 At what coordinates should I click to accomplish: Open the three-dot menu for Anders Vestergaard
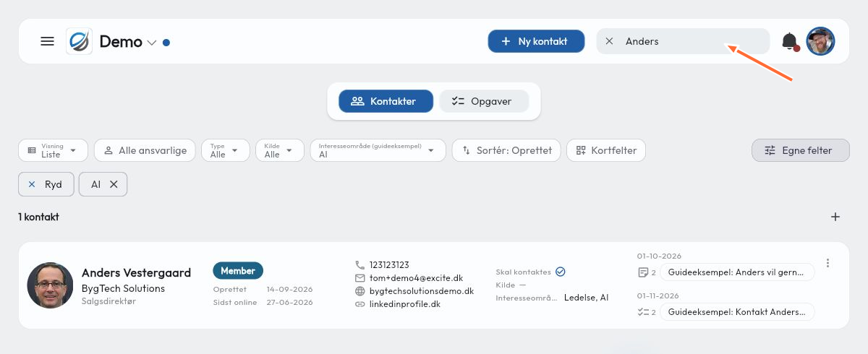tap(828, 263)
